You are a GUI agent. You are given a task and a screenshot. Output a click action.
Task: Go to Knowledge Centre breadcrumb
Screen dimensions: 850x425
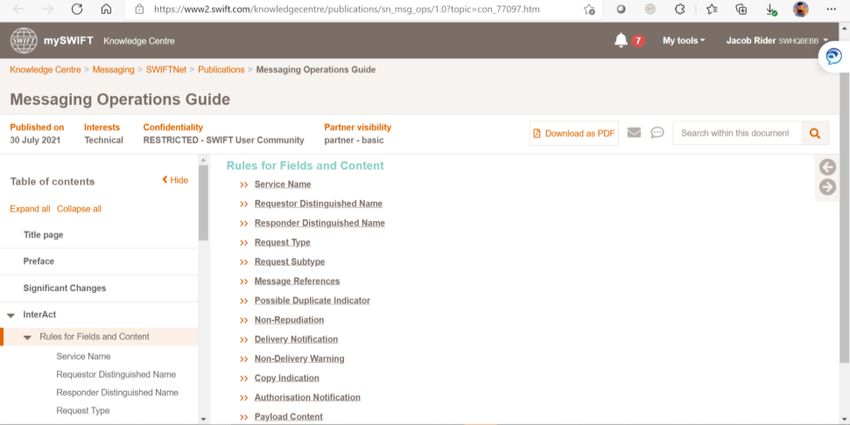point(45,69)
